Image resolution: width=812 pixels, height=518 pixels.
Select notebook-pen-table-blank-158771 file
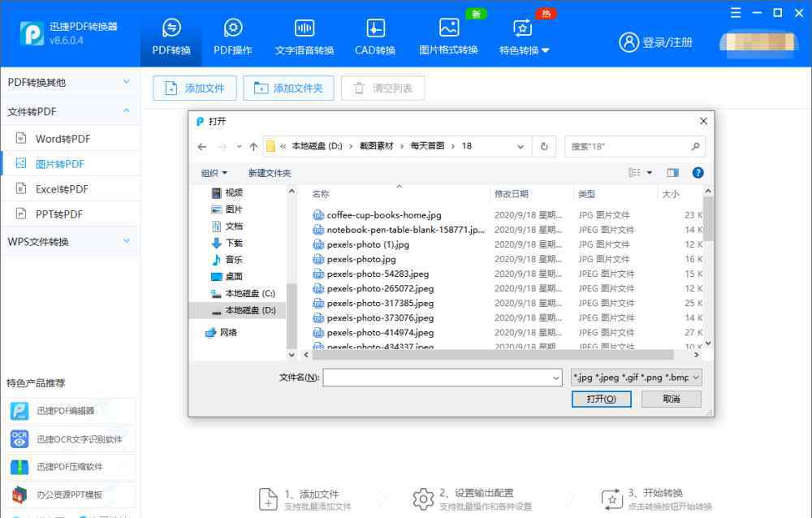click(x=399, y=230)
